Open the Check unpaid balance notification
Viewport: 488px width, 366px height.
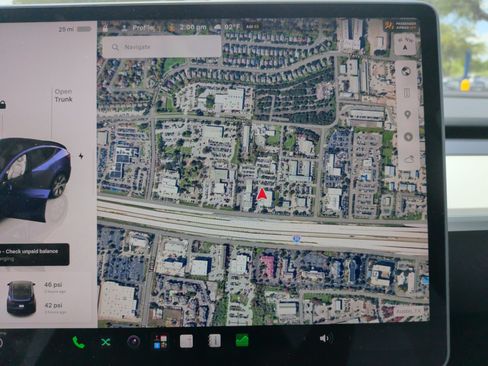pyautogui.click(x=33, y=254)
